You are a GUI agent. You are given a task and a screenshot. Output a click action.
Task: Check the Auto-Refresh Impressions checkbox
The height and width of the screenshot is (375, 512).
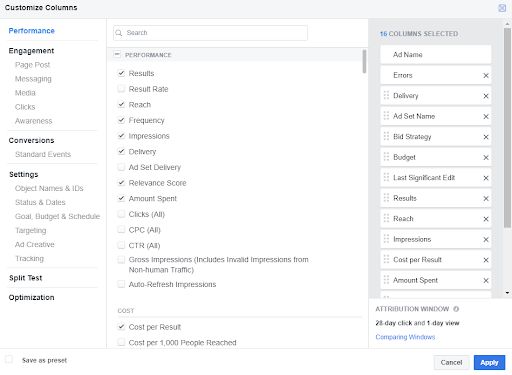(121, 284)
